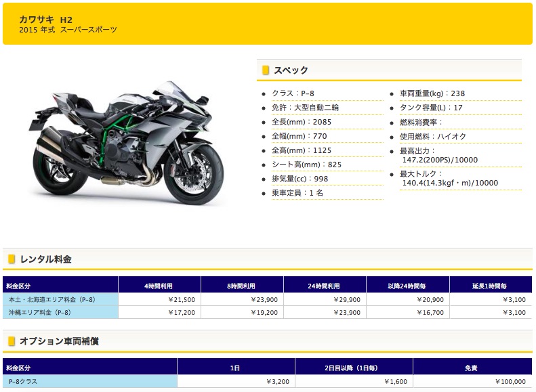Click the レンタル料金 section heading

click(46, 259)
